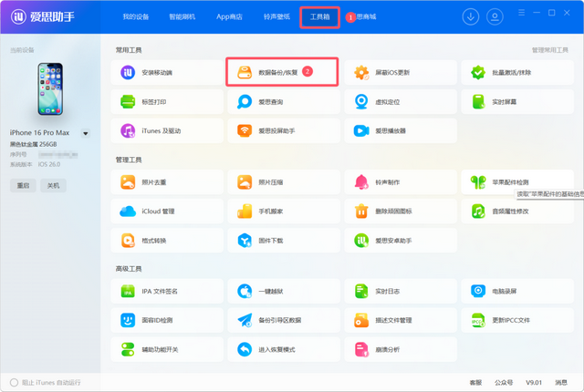Open 爱思安卓助手 Android assistant tool

[401, 241]
